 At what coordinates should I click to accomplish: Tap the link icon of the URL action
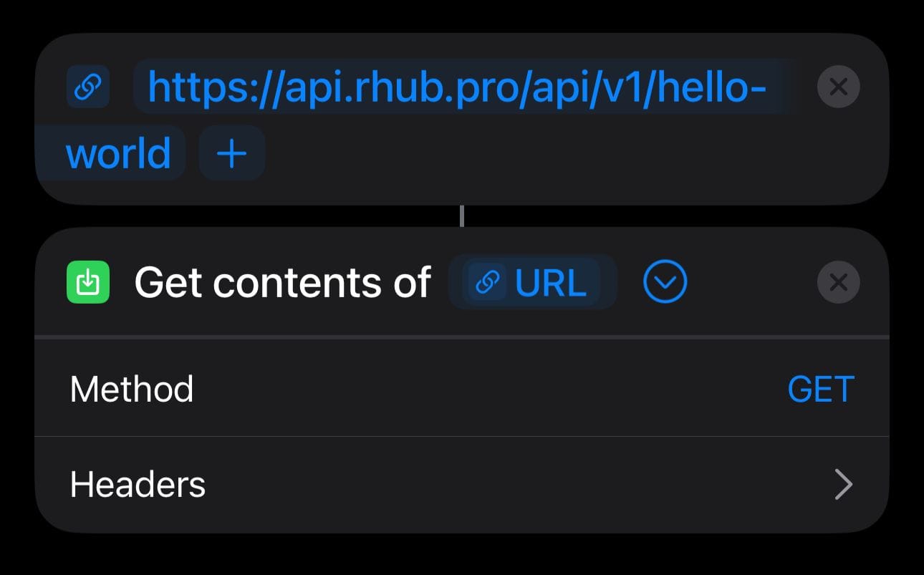click(x=88, y=87)
